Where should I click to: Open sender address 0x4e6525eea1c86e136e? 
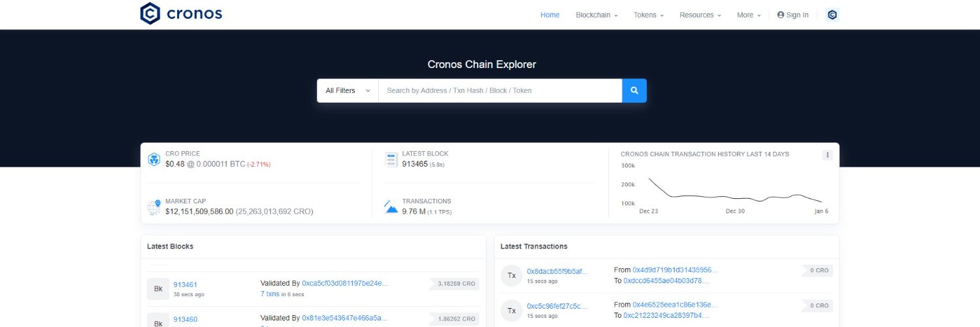675,304
